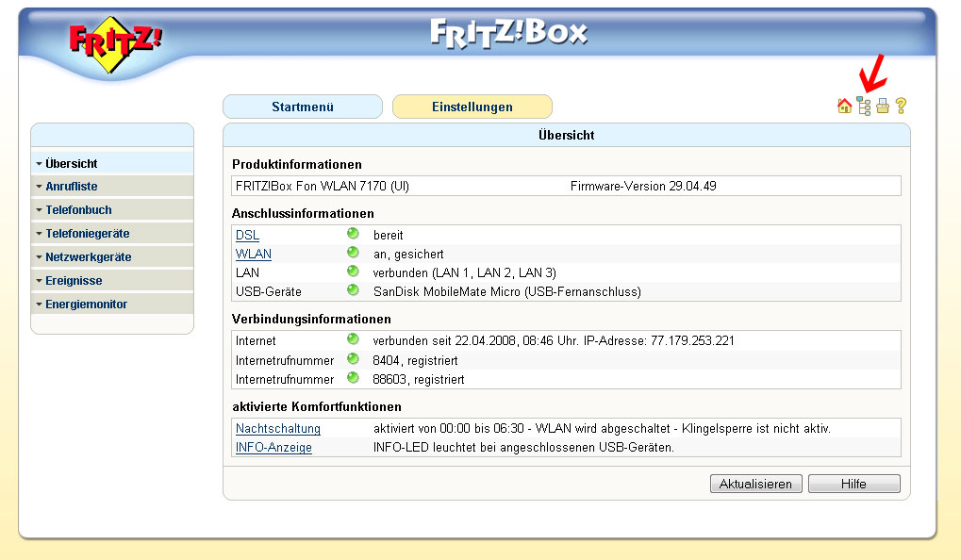
Task: Follow the DSL link
Action: pos(248,236)
